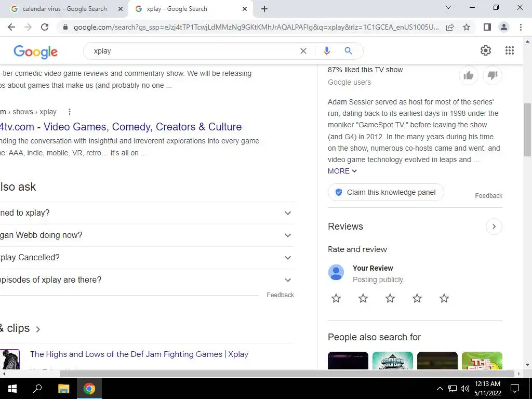Open the 4tv.com Video Games result link

[x=121, y=127]
